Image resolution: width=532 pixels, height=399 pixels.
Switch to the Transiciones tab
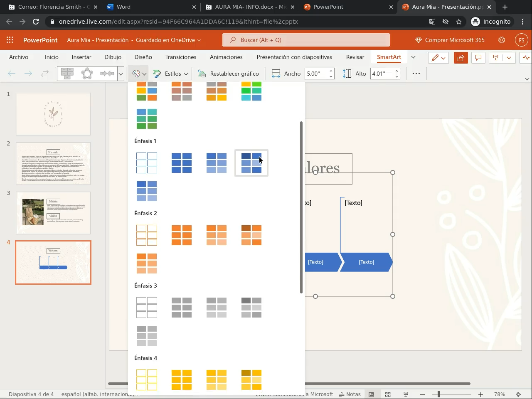[181, 57]
